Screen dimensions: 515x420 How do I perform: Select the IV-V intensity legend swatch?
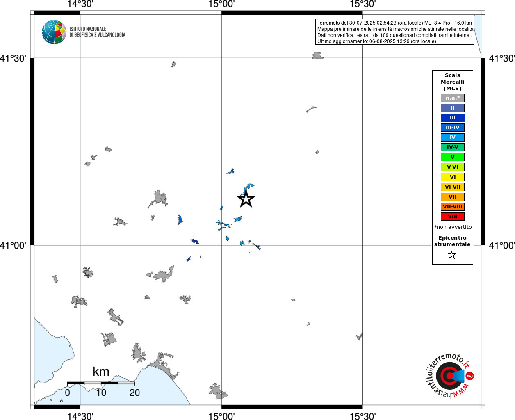(453, 147)
